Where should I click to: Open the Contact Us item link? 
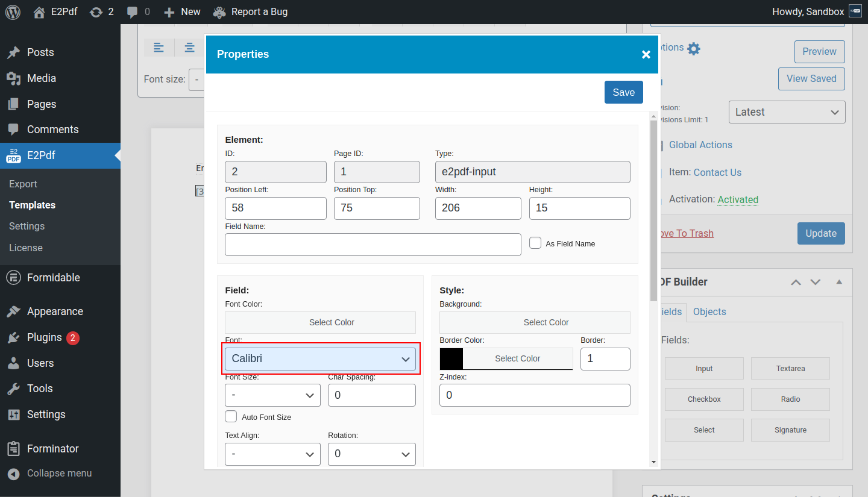[717, 172]
